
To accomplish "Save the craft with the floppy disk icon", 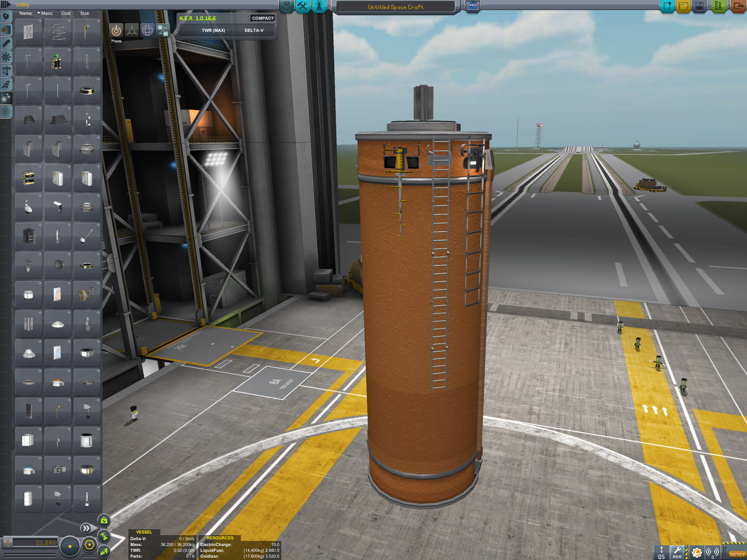I will (x=700, y=6).
